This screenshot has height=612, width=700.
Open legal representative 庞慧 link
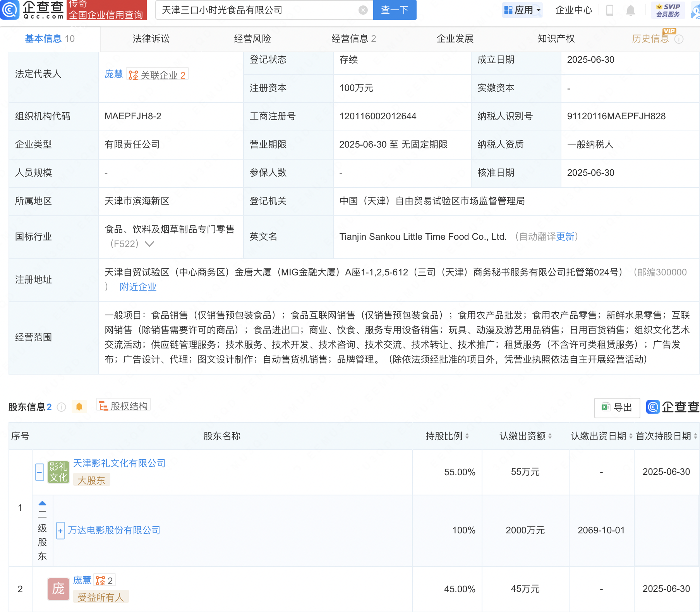tap(113, 74)
